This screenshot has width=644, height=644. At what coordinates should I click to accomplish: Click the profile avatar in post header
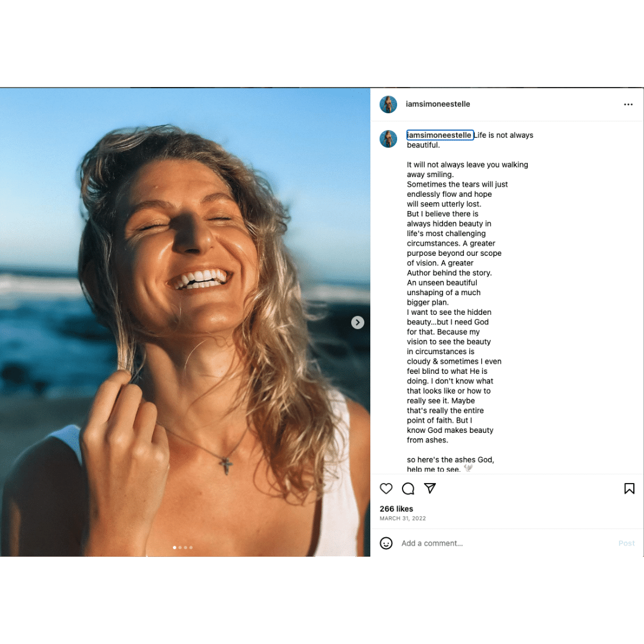click(388, 104)
